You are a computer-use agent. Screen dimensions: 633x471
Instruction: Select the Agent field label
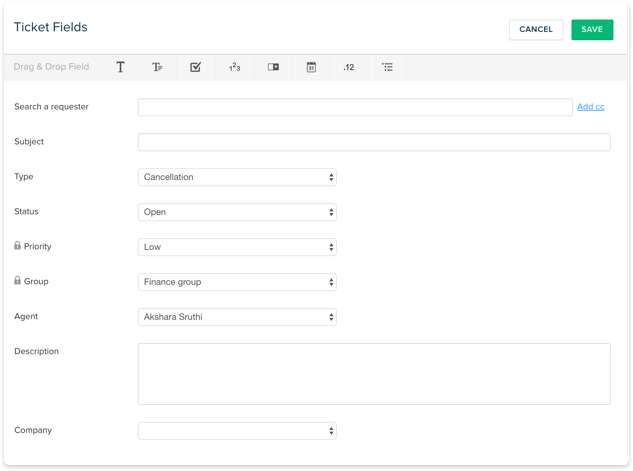coord(26,316)
